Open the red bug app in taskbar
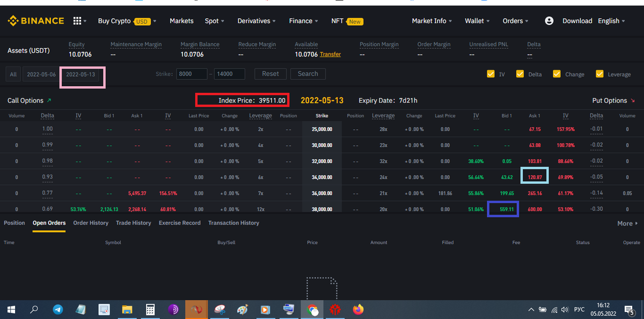Image resolution: width=644 pixels, height=319 pixels. [x=335, y=309]
